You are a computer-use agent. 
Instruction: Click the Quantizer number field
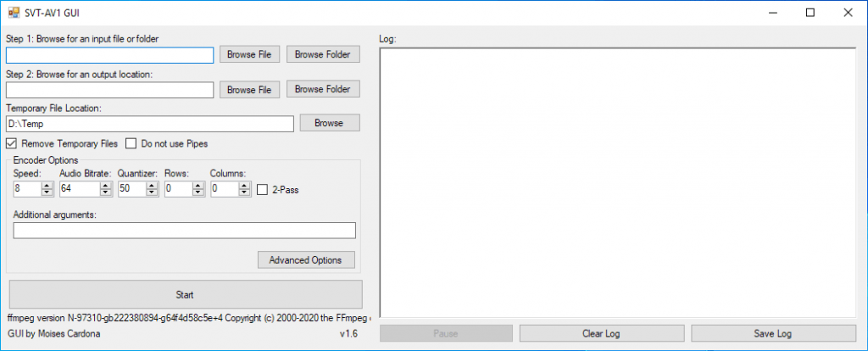[x=132, y=189]
